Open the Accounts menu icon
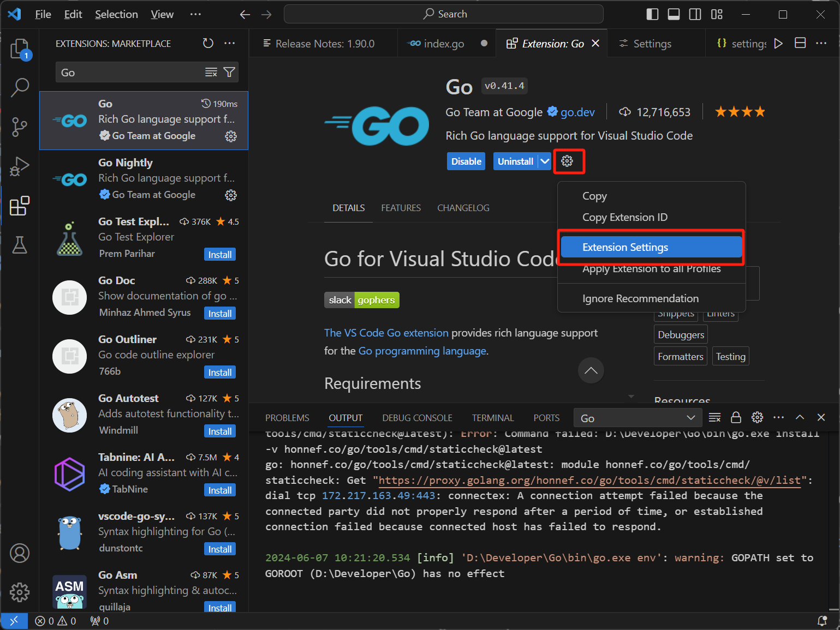Image resolution: width=840 pixels, height=630 pixels. pyautogui.click(x=20, y=553)
